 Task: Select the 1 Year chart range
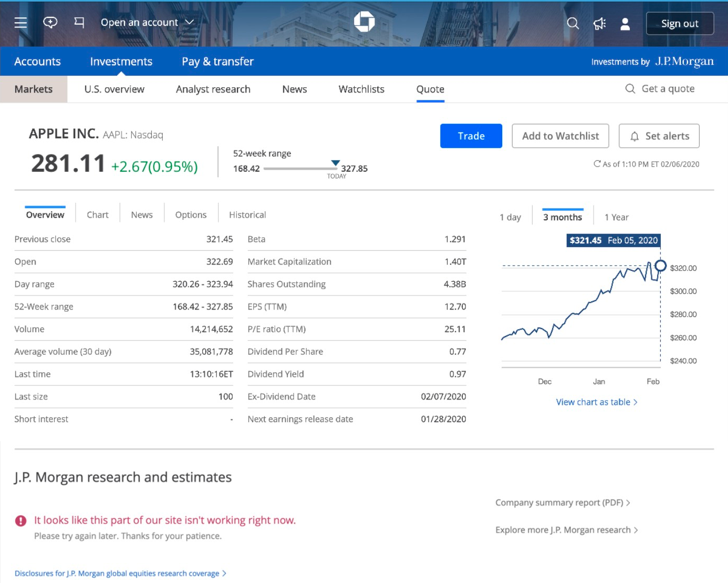[x=616, y=218]
